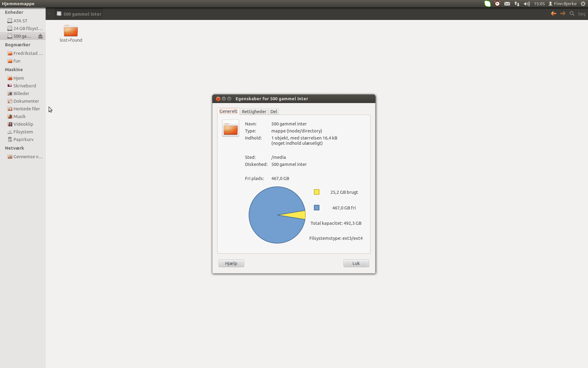Click the Enheder section header
The height and width of the screenshot is (368, 588).
(14, 12)
